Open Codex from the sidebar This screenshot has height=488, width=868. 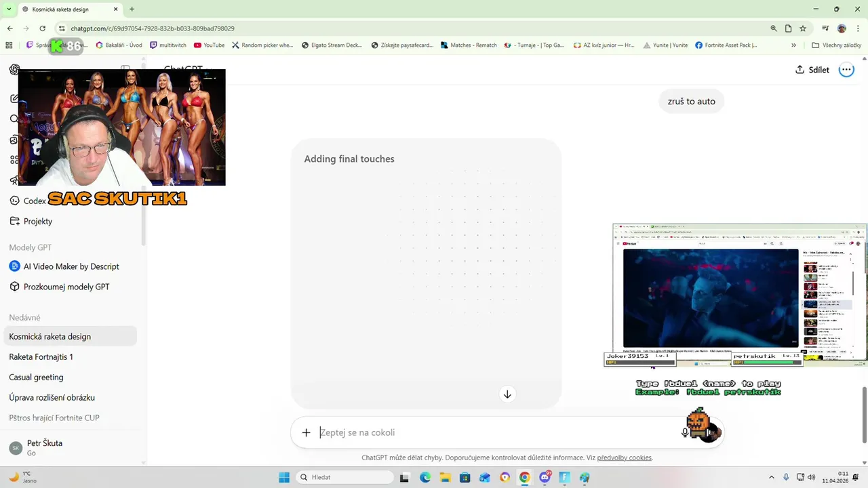tap(34, 201)
